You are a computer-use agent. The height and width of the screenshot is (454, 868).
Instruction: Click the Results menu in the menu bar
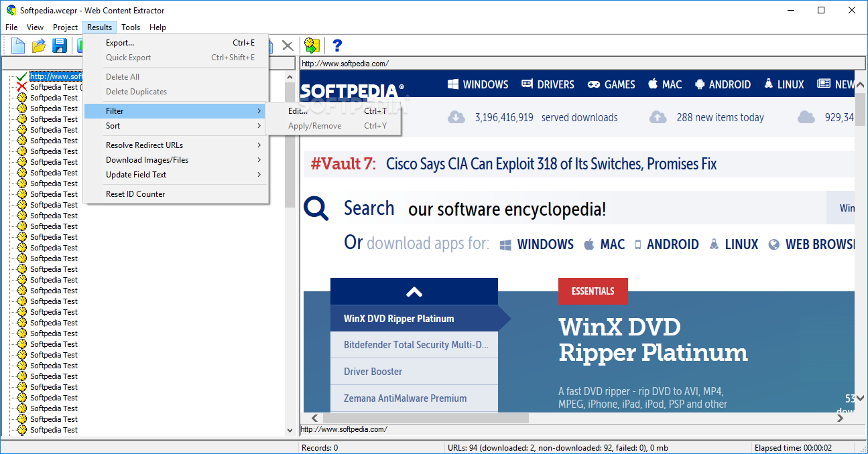[x=99, y=27]
